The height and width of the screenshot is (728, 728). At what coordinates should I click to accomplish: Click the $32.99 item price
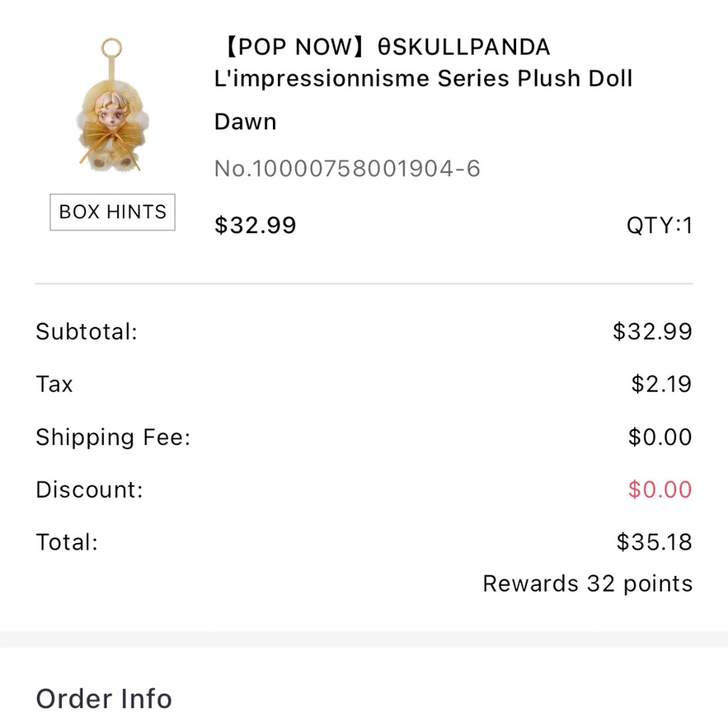click(x=255, y=225)
